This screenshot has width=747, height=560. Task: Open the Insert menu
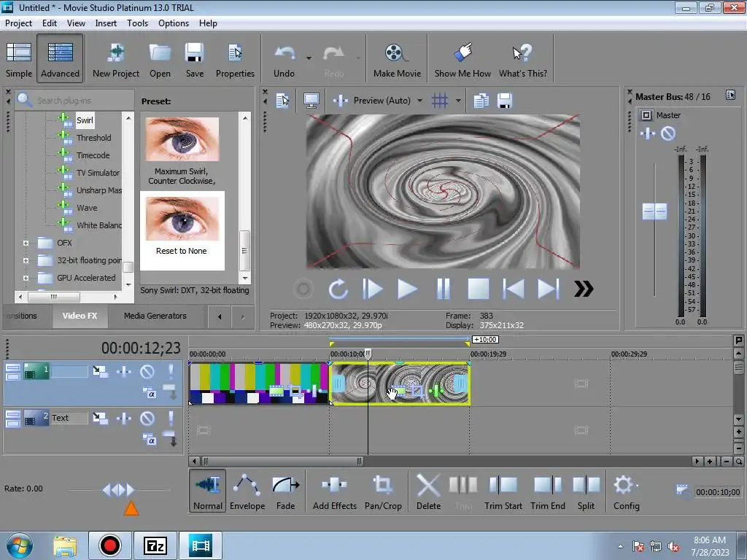(106, 23)
